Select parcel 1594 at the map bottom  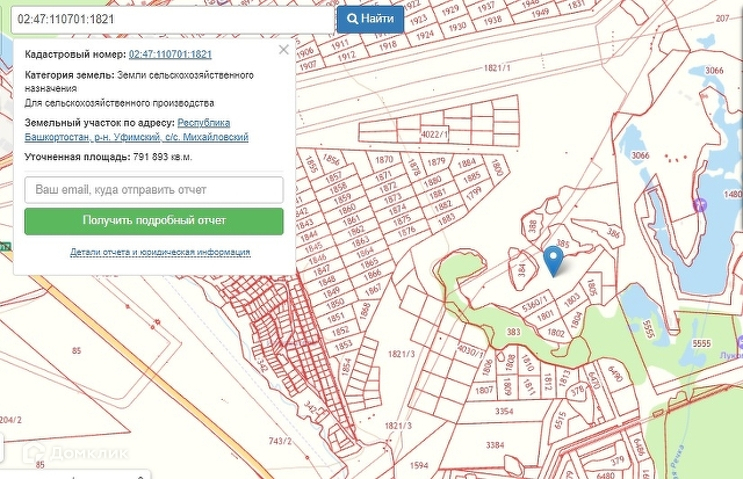click(419, 465)
